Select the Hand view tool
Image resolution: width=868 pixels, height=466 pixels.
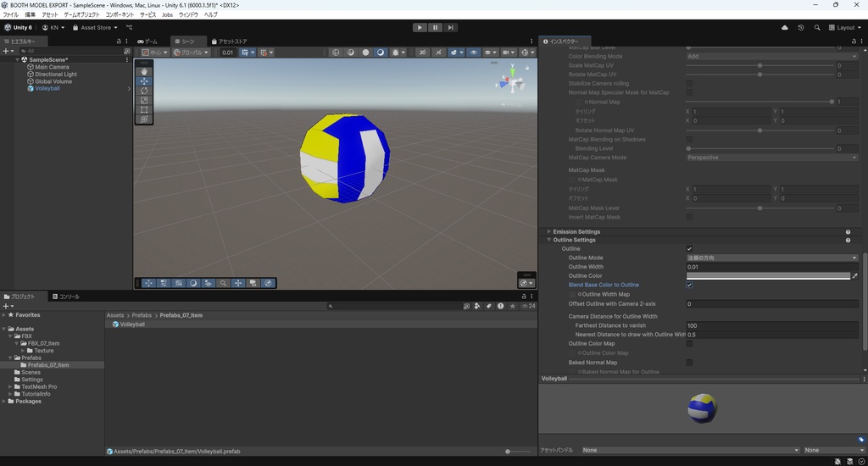coord(144,71)
